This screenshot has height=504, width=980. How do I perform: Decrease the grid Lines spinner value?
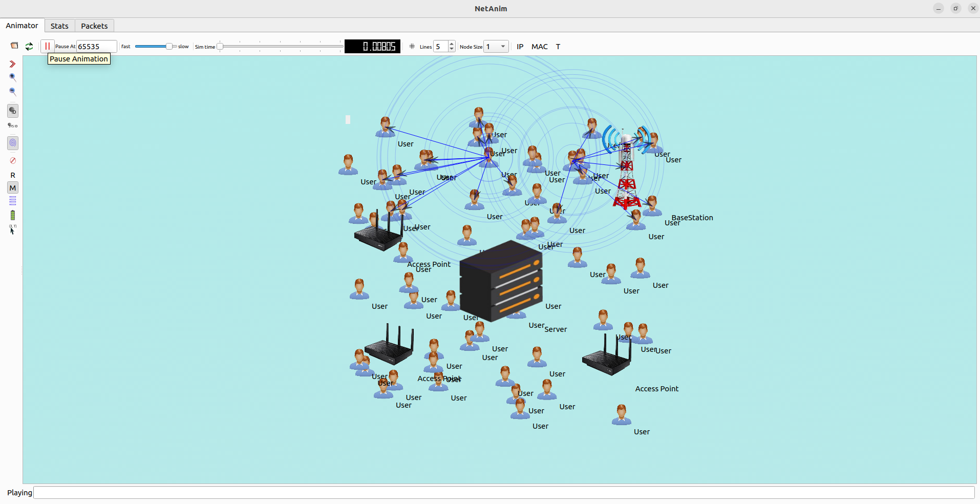[452, 49]
